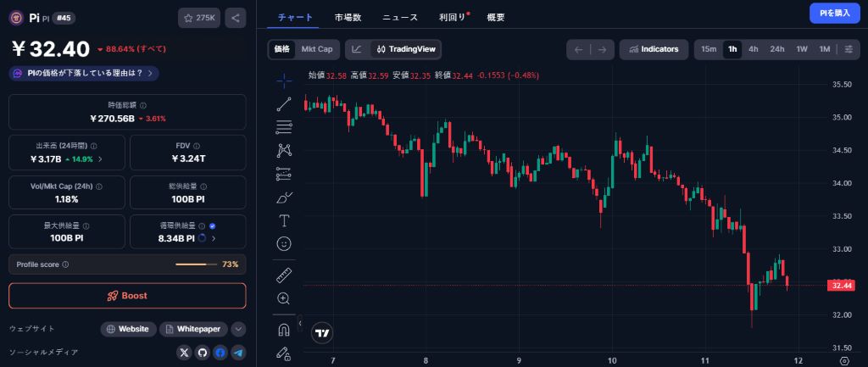The image size is (868, 367).
Task: Open the Whitepaper link
Action: (x=194, y=329)
